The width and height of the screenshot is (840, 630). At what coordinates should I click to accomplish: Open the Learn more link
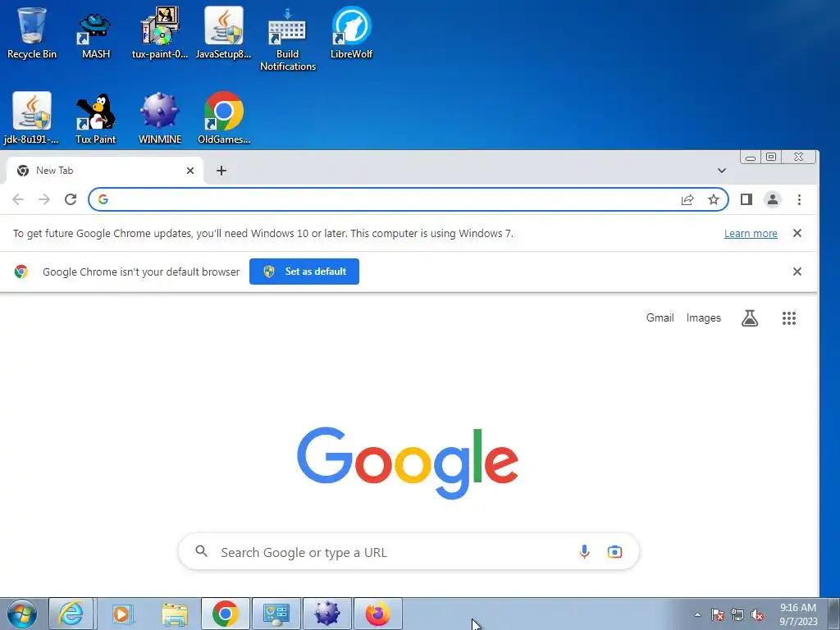(751, 234)
